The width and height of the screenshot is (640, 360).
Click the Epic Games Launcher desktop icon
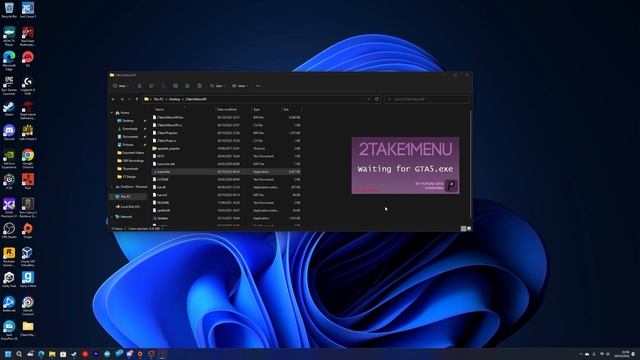[9, 86]
